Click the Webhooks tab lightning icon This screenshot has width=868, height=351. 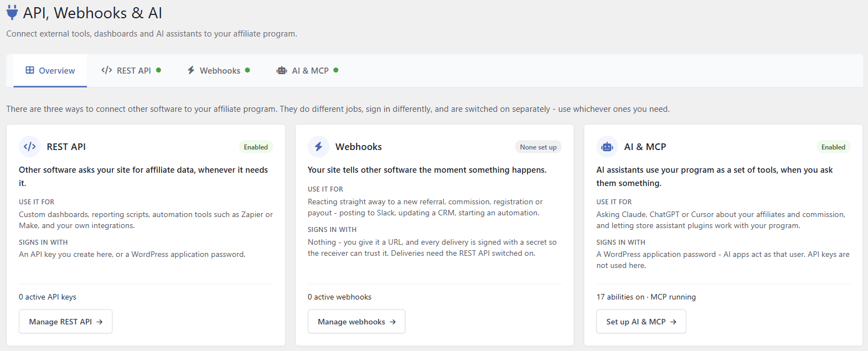(191, 70)
